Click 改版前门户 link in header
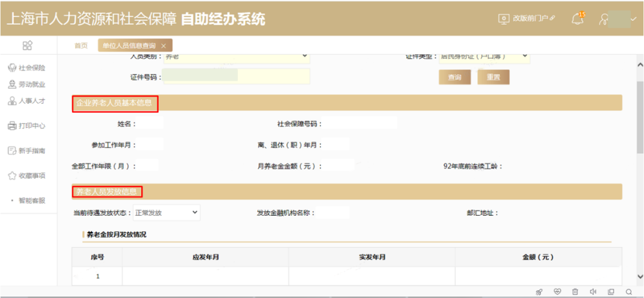 (527, 18)
